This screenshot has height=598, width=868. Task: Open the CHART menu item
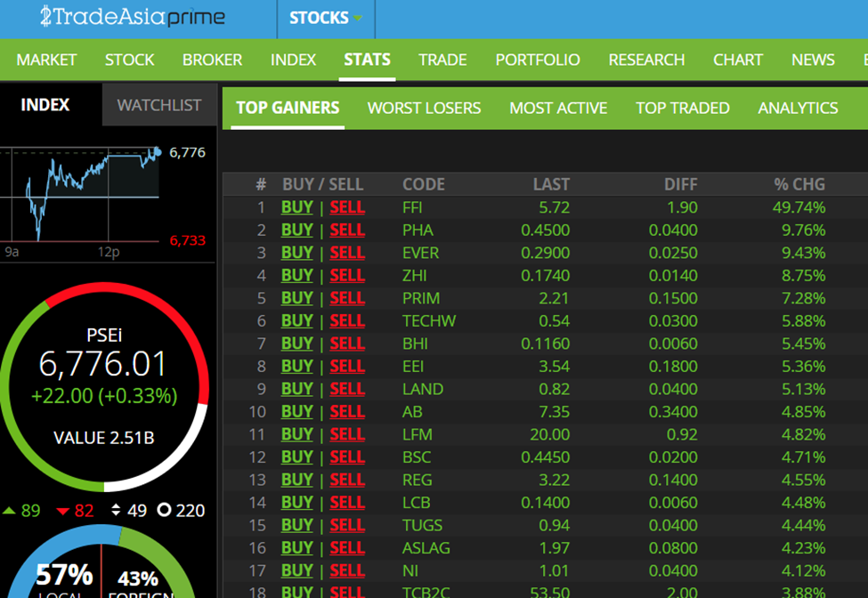tap(738, 60)
